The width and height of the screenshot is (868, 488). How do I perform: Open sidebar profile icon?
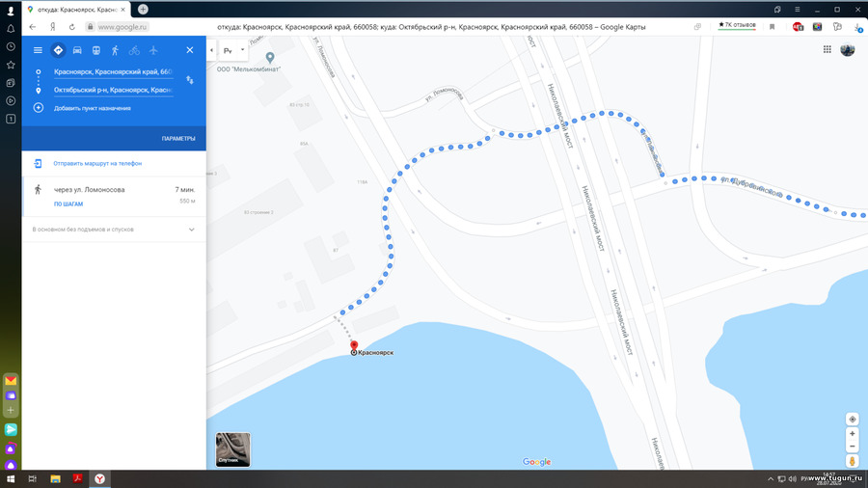[x=11, y=11]
